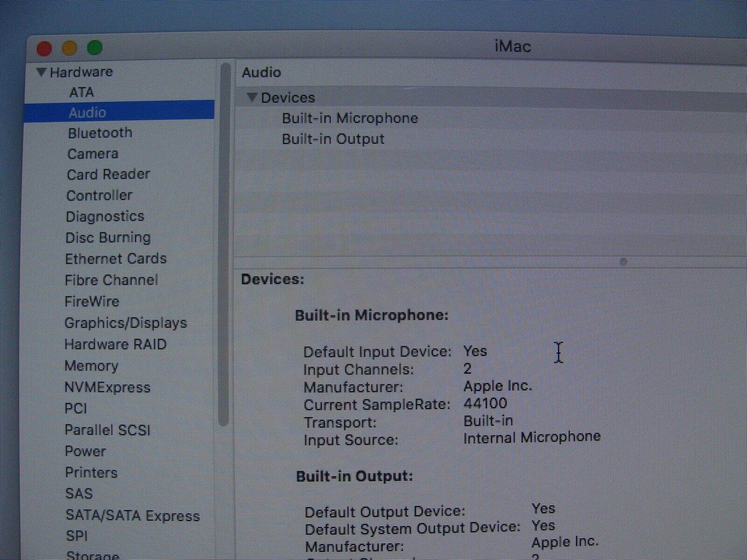The width and height of the screenshot is (747, 560).
Task: Click the green zoom window button
Action: pyautogui.click(x=95, y=48)
